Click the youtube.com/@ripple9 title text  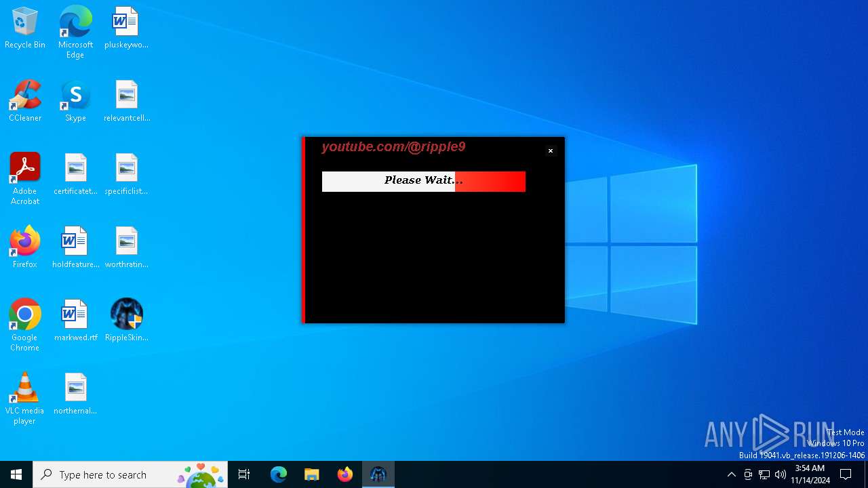[393, 147]
